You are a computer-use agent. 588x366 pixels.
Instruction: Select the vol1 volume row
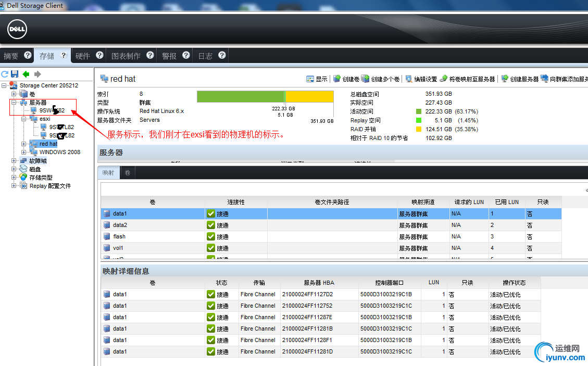click(x=331, y=248)
